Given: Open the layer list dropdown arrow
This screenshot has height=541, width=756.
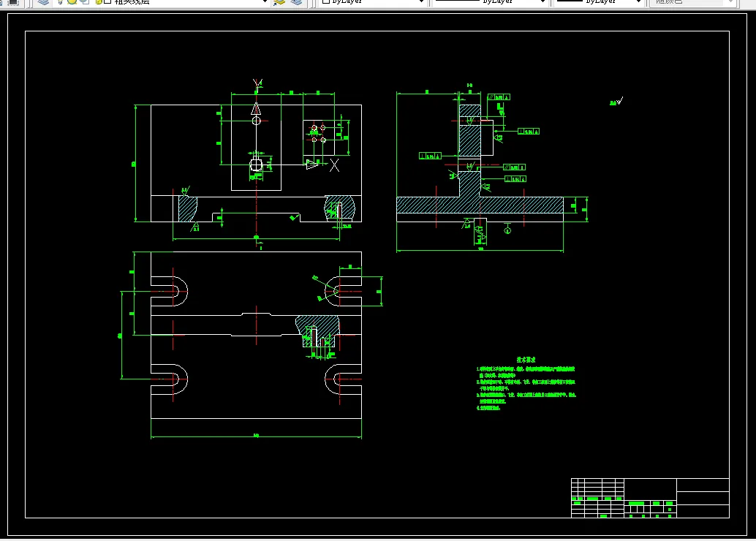Looking at the screenshot, I should click(264, 2).
